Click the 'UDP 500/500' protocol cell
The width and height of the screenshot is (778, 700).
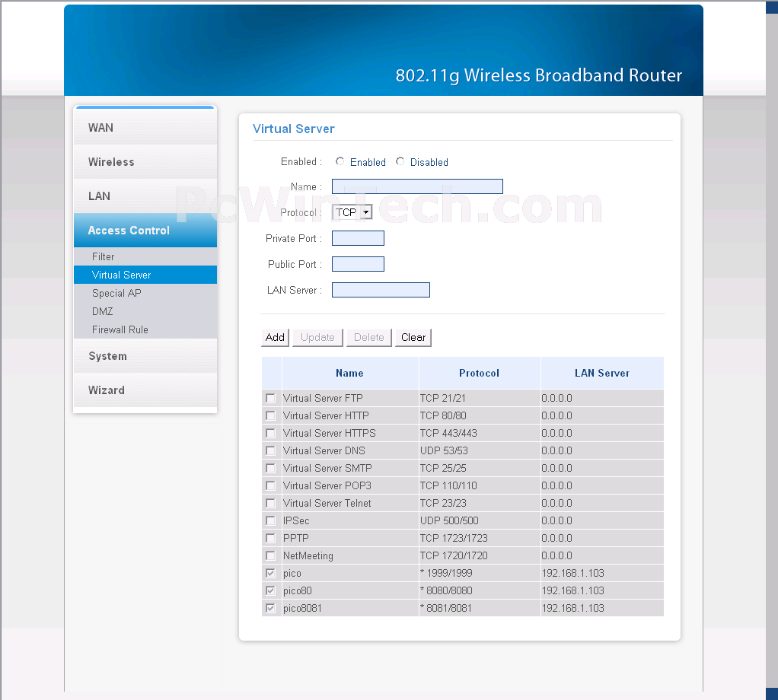click(x=480, y=520)
